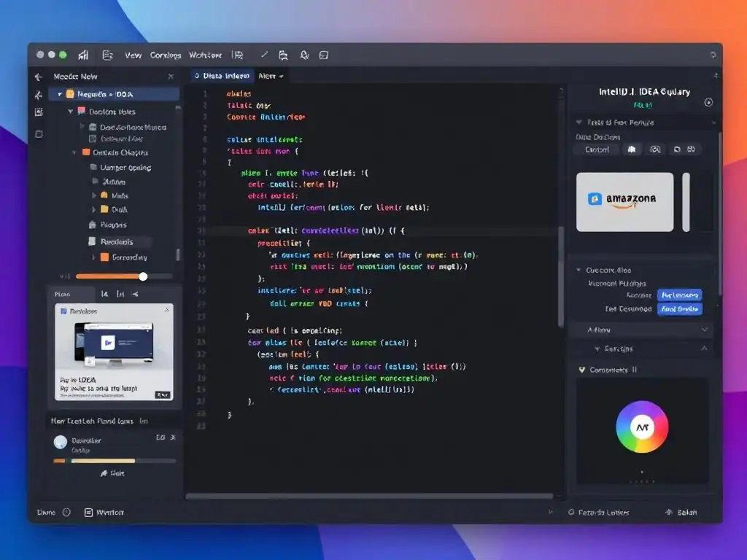
Task: Click the bar-chart icon in the title bar
Action: click(83, 55)
